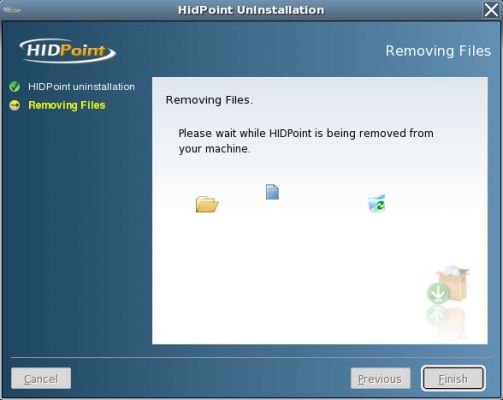Click the 'Please wait while HIDPoint' message
The image size is (503, 400).
306,141
